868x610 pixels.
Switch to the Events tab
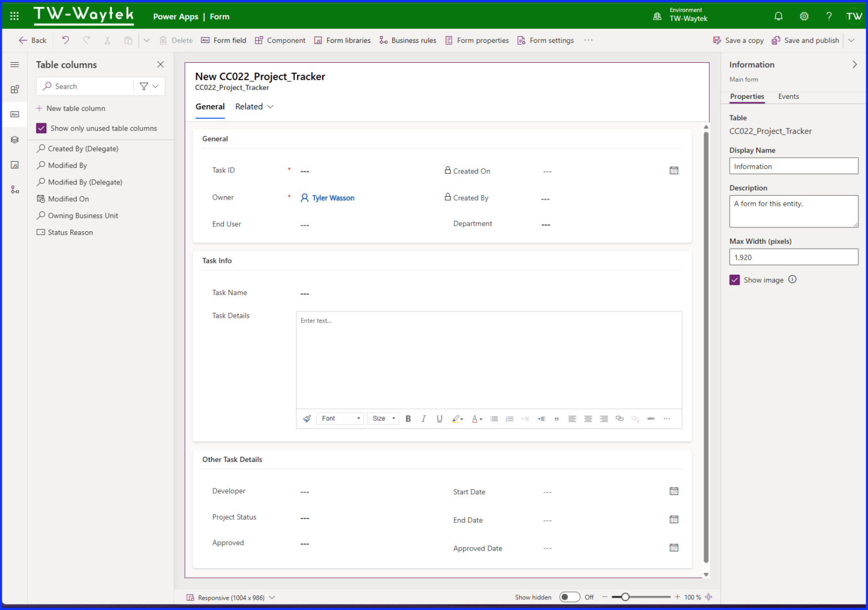(x=788, y=96)
